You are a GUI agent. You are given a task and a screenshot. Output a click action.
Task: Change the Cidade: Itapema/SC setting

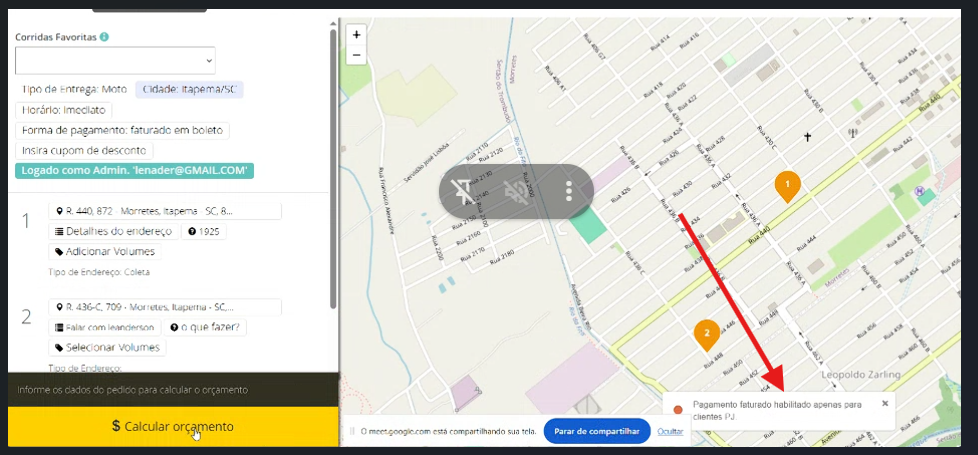click(x=190, y=89)
